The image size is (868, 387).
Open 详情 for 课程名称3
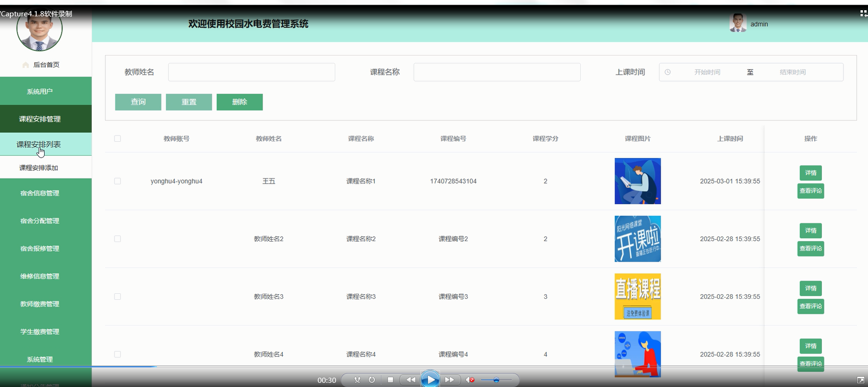pos(811,289)
